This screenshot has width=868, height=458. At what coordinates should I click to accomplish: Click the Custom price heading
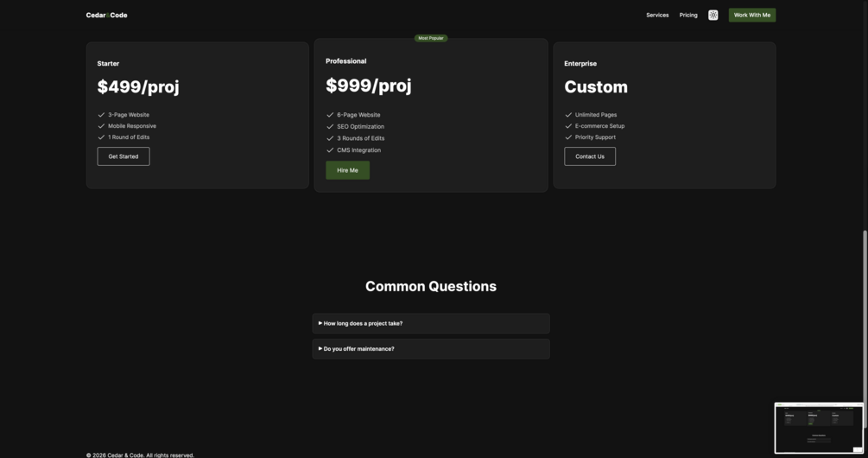[596, 87]
